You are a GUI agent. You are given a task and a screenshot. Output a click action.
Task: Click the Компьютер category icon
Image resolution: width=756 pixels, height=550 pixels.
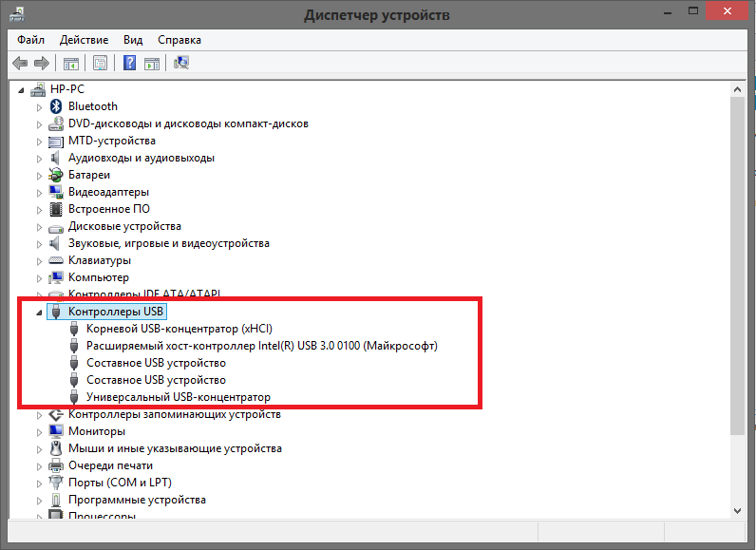coord(56,277)
